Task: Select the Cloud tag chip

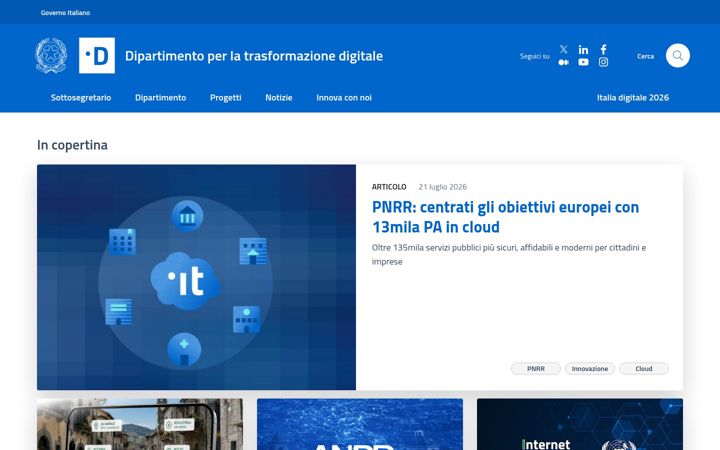Action: (x=644, y=368)
